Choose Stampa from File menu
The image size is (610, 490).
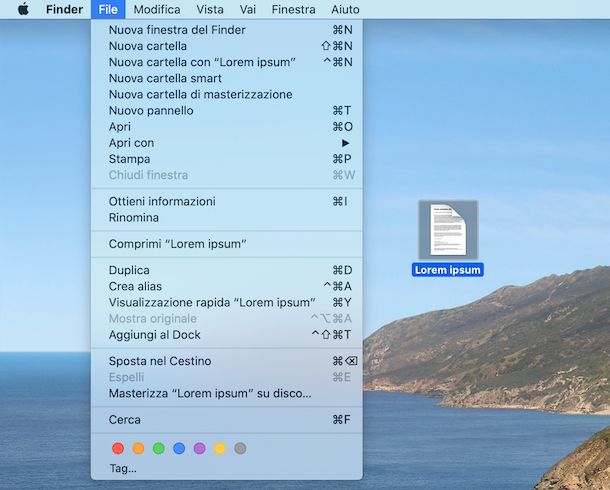(x=227, y=159)
